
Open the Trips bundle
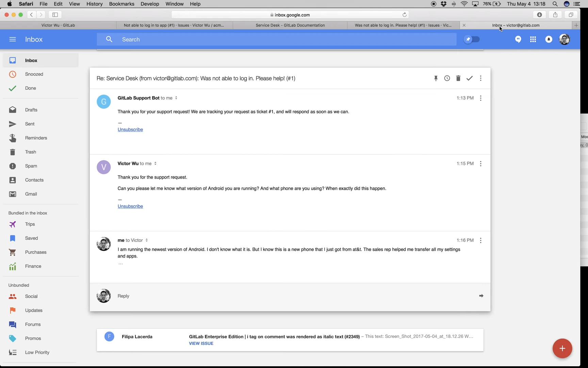point(41,224)
